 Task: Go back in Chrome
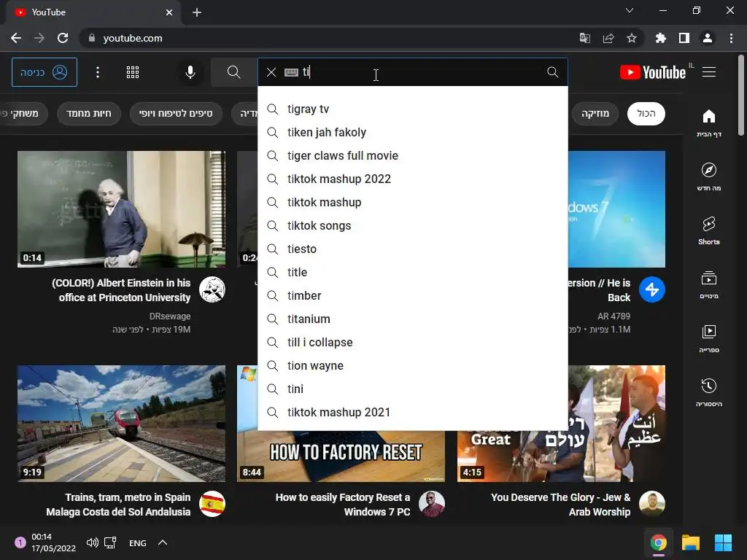(16, 38)
